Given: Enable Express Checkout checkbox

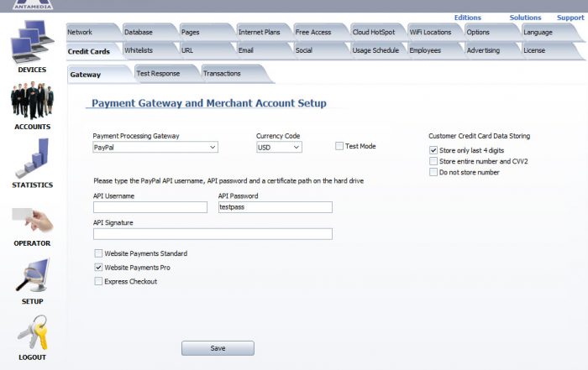Looking at the screenshot, I should 98,281.
